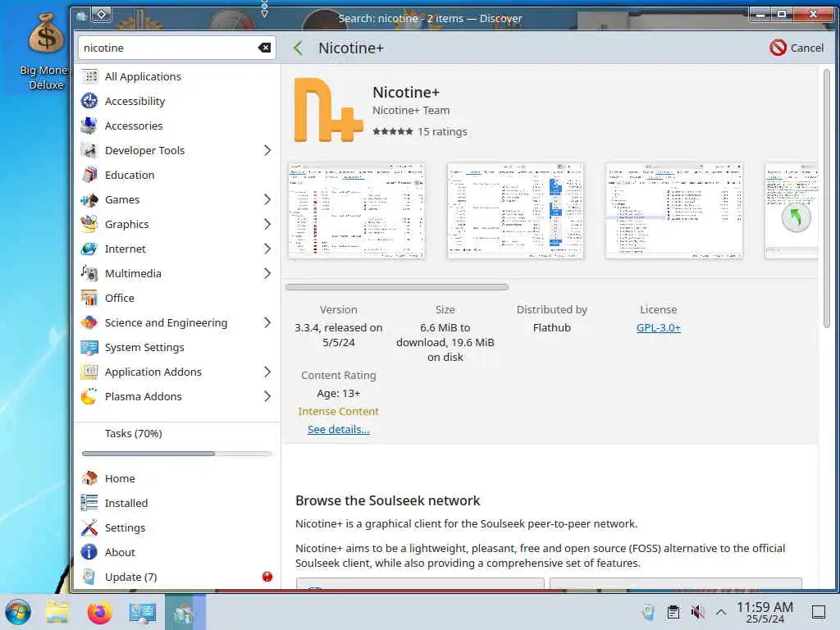This screenshot has width=840, height=630.
Task: Click the large Nicotine+ app logo
Action: tap(328, 110)
